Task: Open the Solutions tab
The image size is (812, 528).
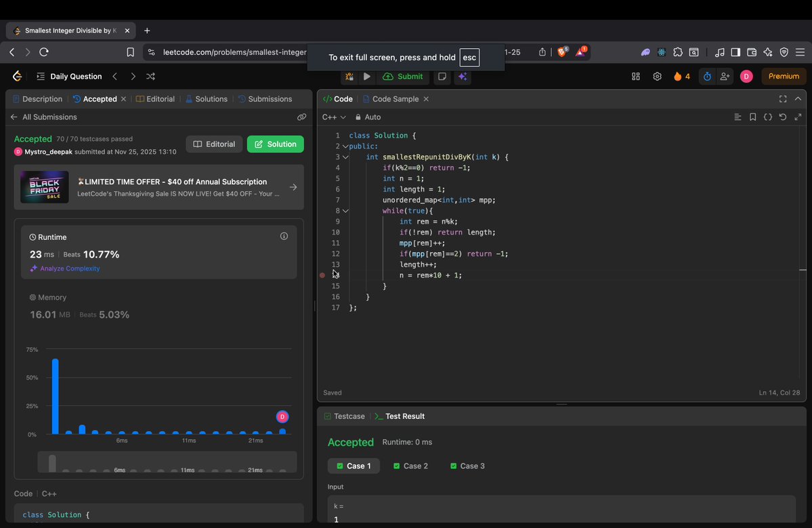Action: [206, 99]
